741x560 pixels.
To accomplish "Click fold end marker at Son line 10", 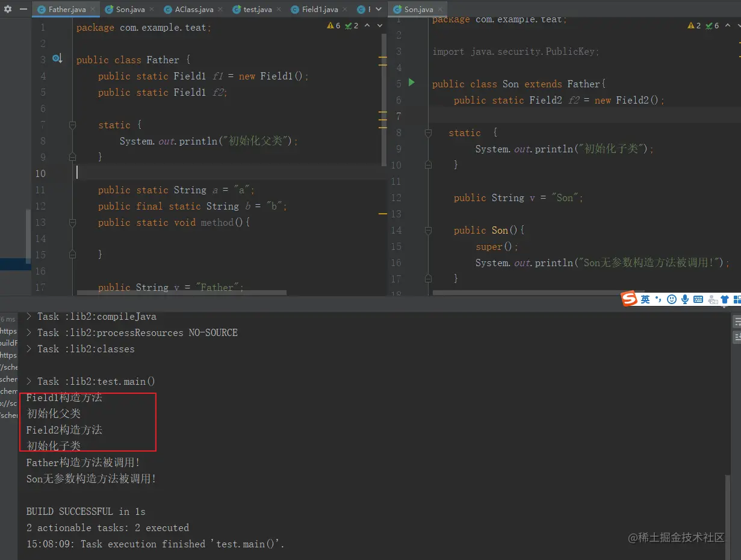I will (428, 164).
